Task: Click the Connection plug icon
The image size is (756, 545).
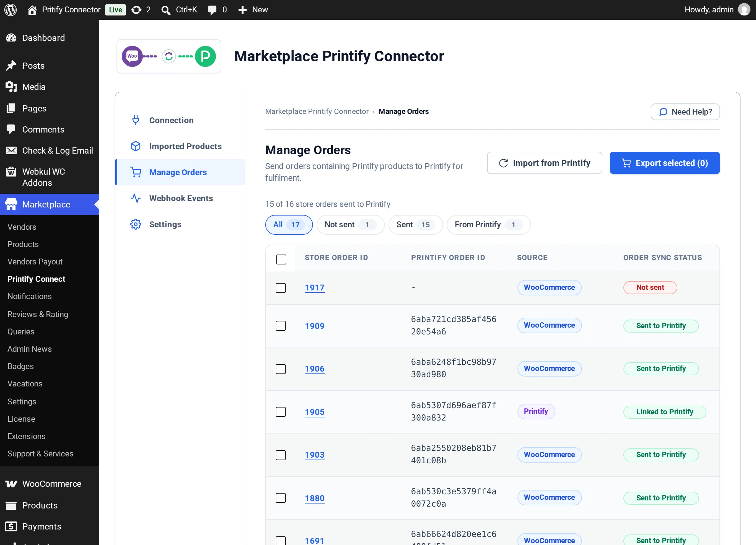Action: tap(136, 120)
